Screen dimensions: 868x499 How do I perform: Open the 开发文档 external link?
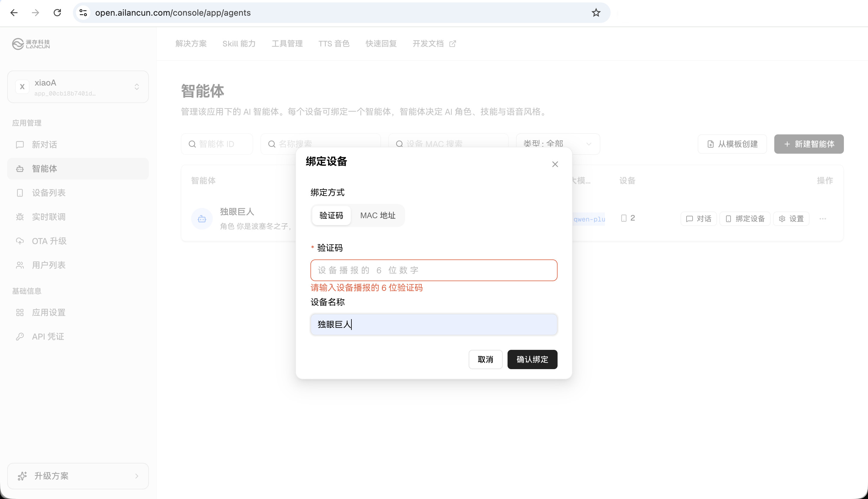click(434, 43)
